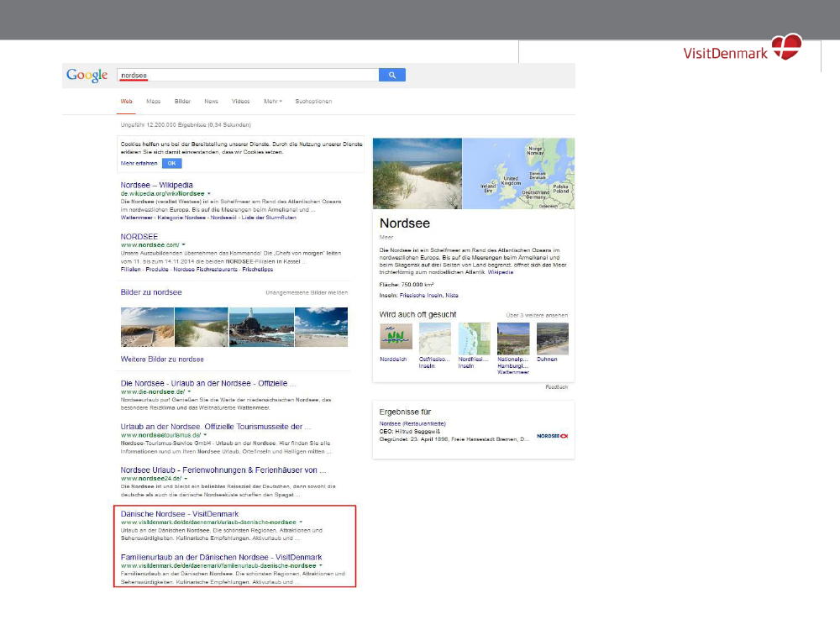
Task: Open Die Nordsee - Urlaub an der Nordsee result
Action: pyautogui.click(x=207, y=384)
